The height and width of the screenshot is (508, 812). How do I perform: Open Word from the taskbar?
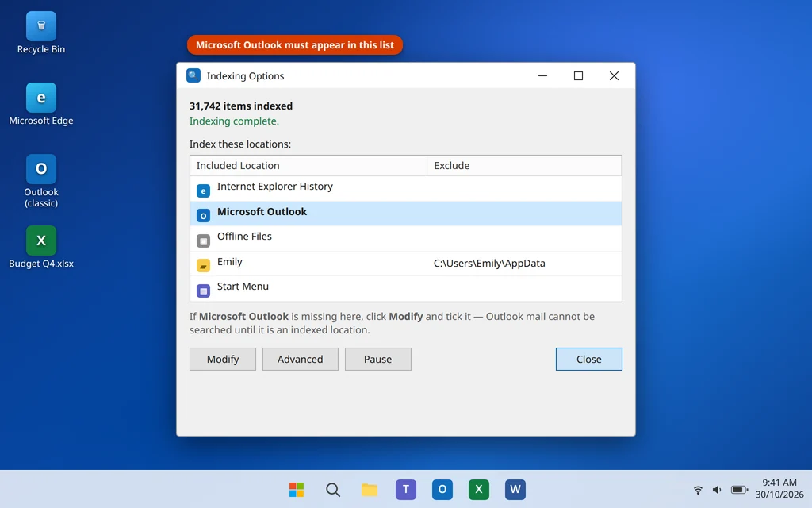point(515,489)
